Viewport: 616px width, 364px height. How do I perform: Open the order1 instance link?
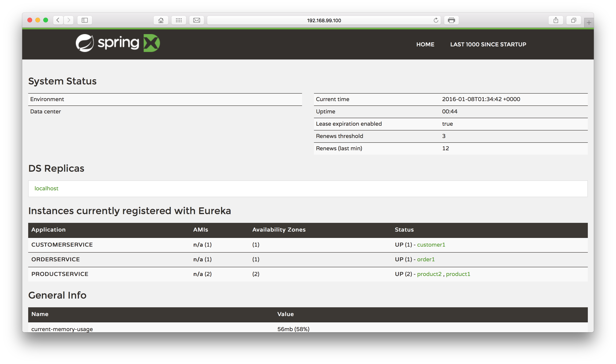426,259
